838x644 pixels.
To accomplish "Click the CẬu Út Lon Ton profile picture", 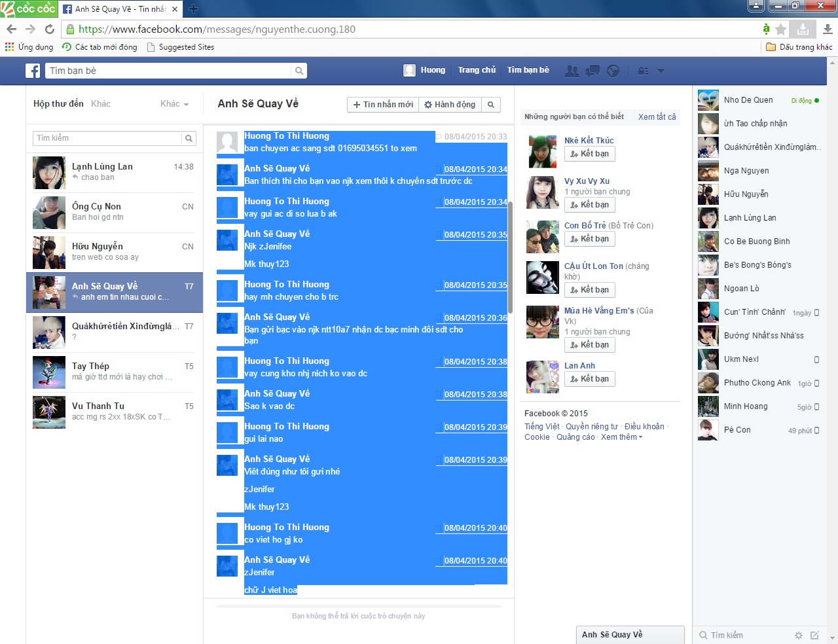I will (x=543, y=277).
